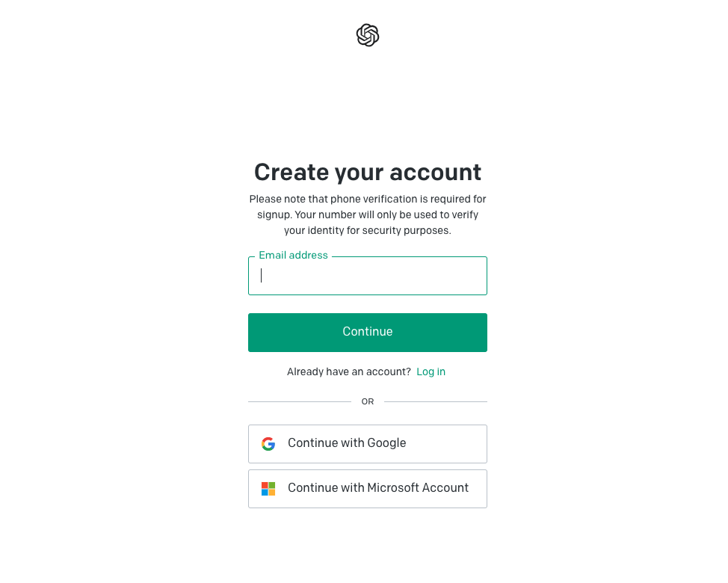This screenshot has height=583, width=728.
Task: Click the divider line left of OR
Action: tap(300, 401)
